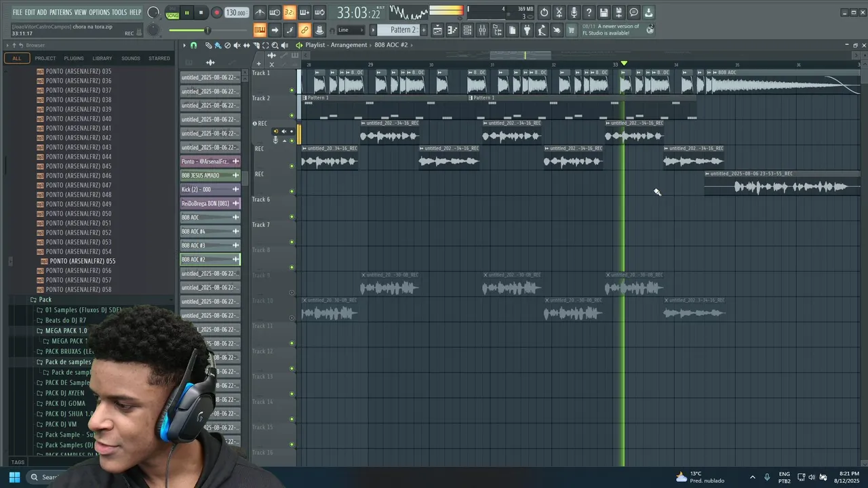Click the Record button
The width and height of the screenshot is (868, 488).
click(x=216, y=13)
